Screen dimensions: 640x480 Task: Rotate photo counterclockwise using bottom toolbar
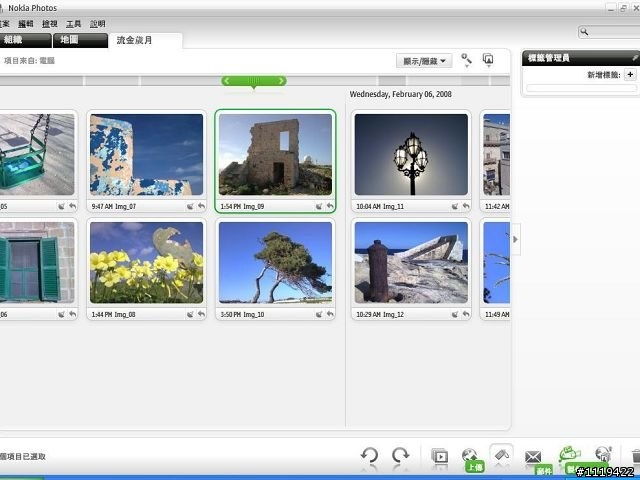pos(369,455)
